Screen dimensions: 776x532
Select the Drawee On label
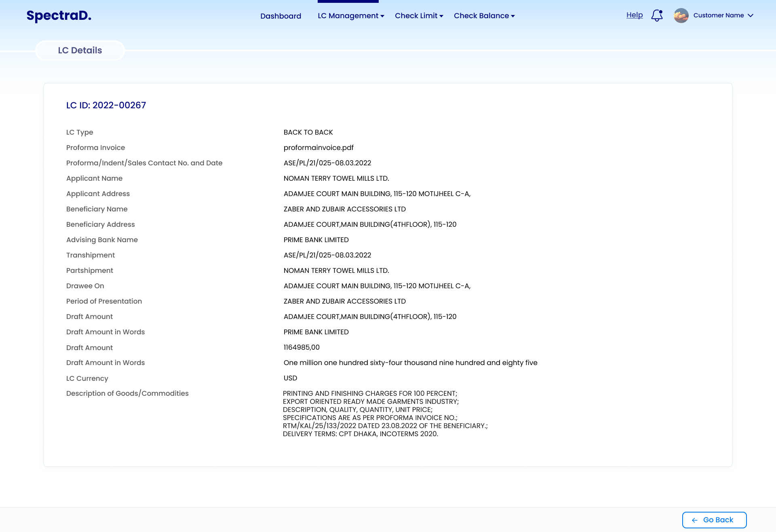click(x=85, y=286)
